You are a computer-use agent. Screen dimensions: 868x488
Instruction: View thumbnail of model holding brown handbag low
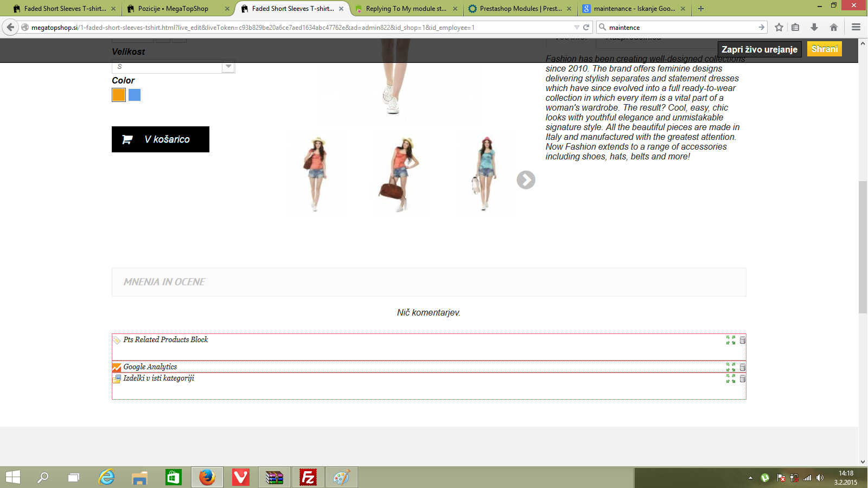pyautogui.click(x=401, y=174)
